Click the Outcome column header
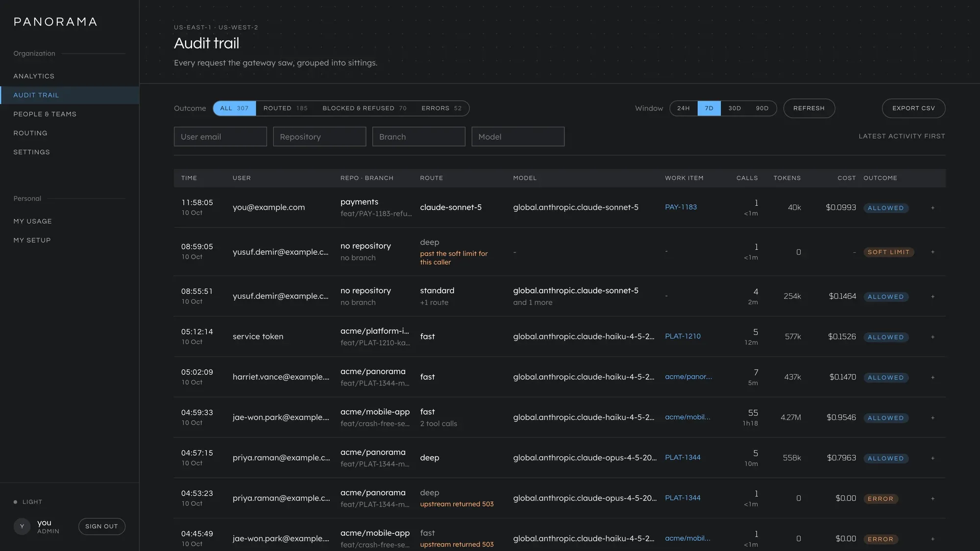Image resolution: width=980 pixels, height=551 pixels. (880, 178)
